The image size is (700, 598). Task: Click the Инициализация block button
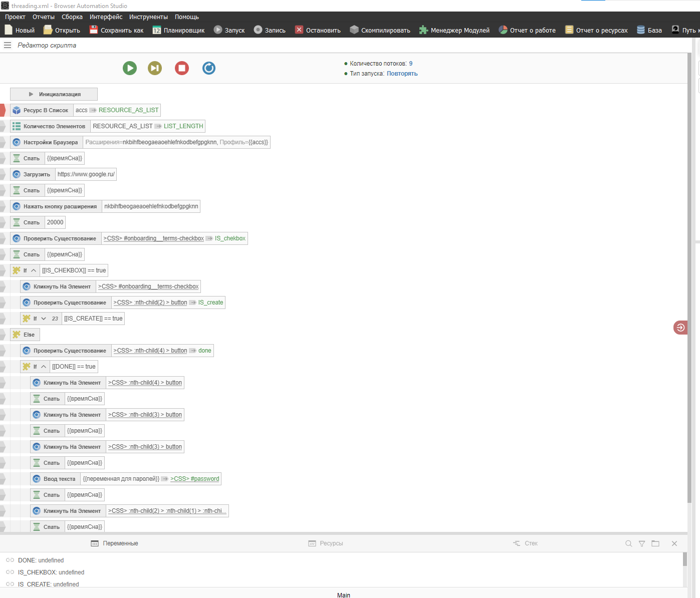point(54,94)
